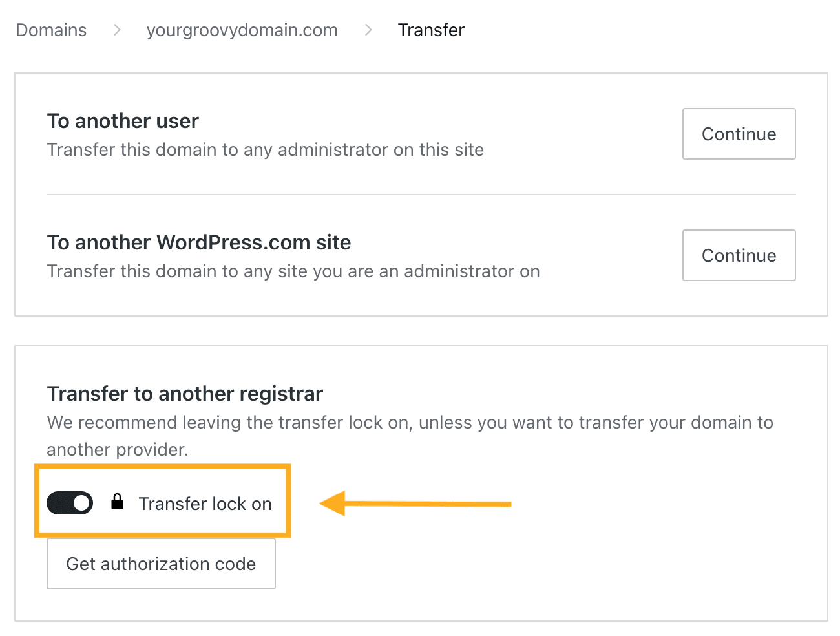Open Domains from the breadcrumb
This screenshot has width=840, height=636.
click(51, 30)
